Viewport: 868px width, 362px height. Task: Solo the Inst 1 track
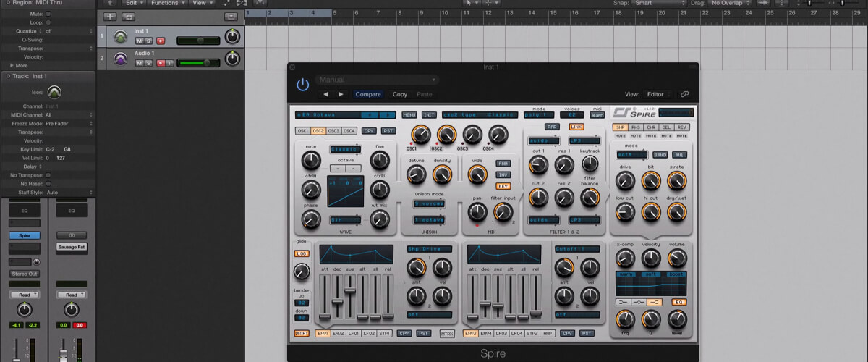pos(148,41)
